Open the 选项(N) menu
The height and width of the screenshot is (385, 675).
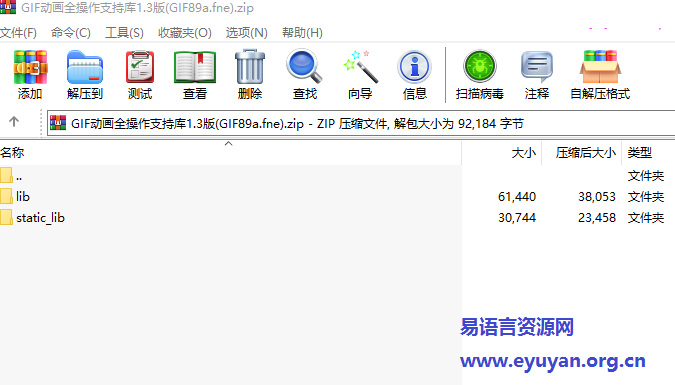tap(247, 33)
